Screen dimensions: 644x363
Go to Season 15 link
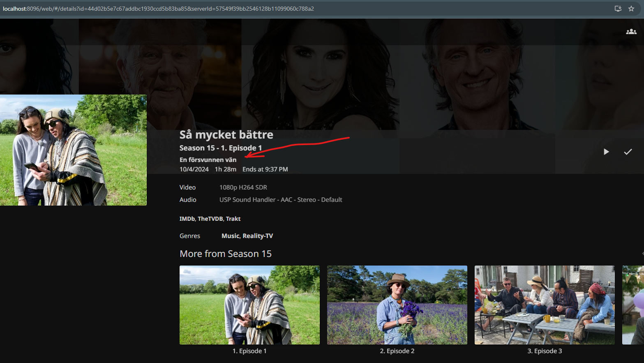[197, 148]
